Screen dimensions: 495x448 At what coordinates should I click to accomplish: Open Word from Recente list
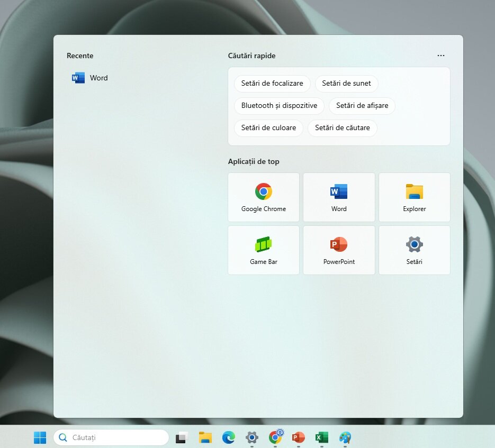(90, 78)
